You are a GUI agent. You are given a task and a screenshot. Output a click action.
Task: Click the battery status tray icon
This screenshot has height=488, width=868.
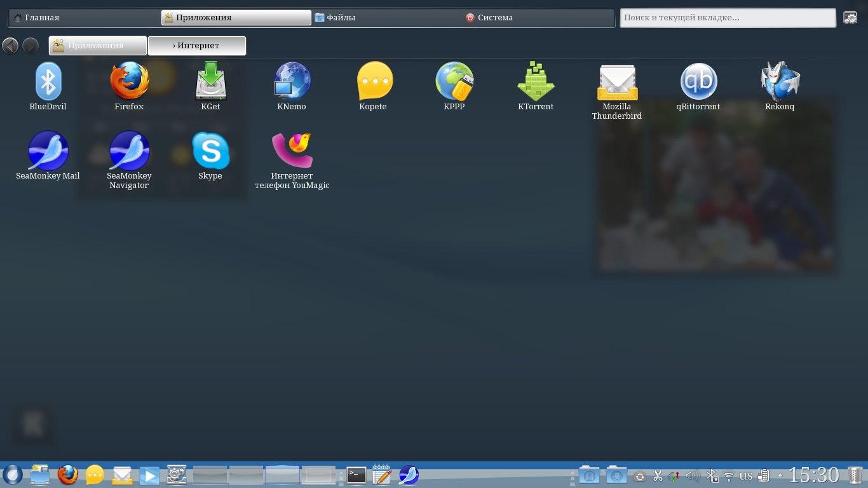[x=764, y=475]
